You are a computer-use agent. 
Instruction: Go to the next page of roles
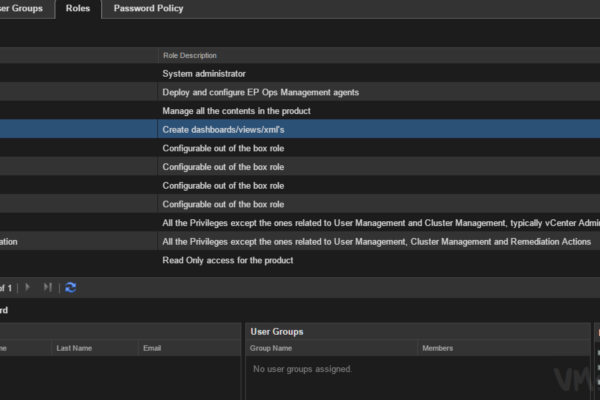tap(28, 287)
